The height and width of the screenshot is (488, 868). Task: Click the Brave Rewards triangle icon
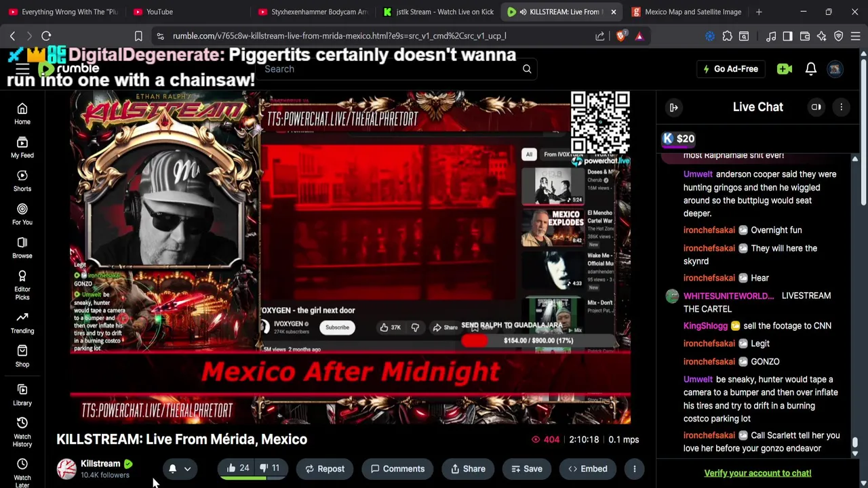tap(639, 36)
